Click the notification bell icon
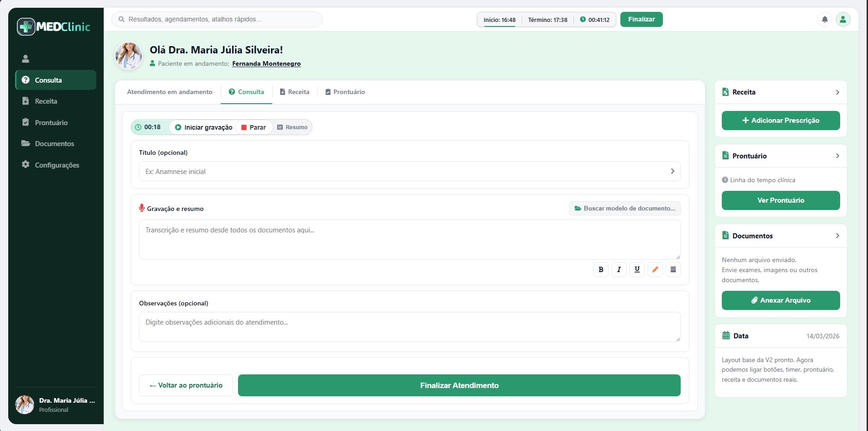Viewport: 868px width, 431px height. tap(825, 20)
